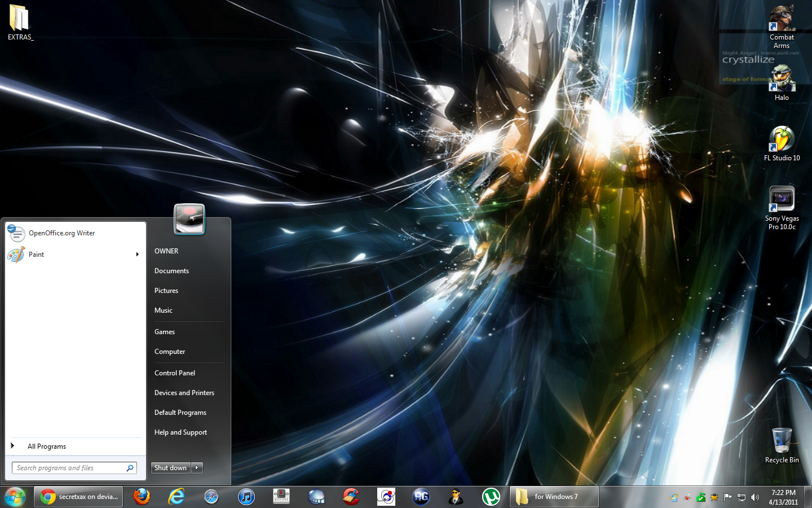
Task: Open the RG round icon in taskbar
Action: point(421,497)
